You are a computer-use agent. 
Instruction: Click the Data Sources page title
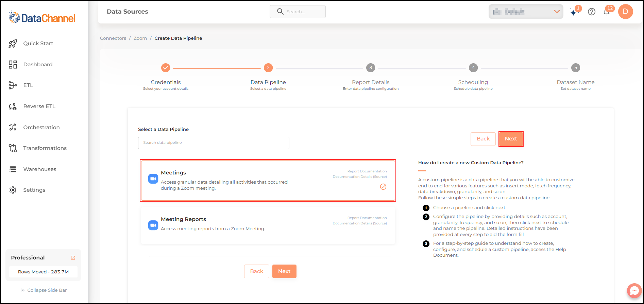(128, 12)
